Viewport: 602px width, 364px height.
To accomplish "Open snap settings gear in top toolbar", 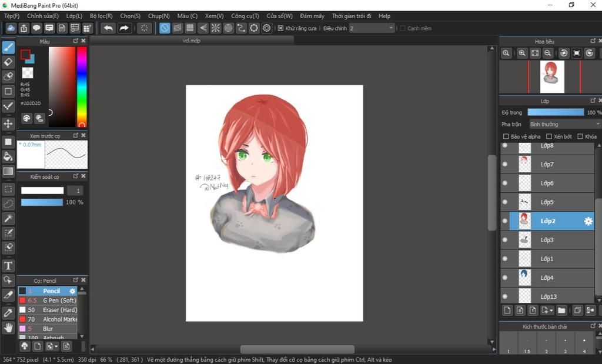I will click(x=267, y=28).
